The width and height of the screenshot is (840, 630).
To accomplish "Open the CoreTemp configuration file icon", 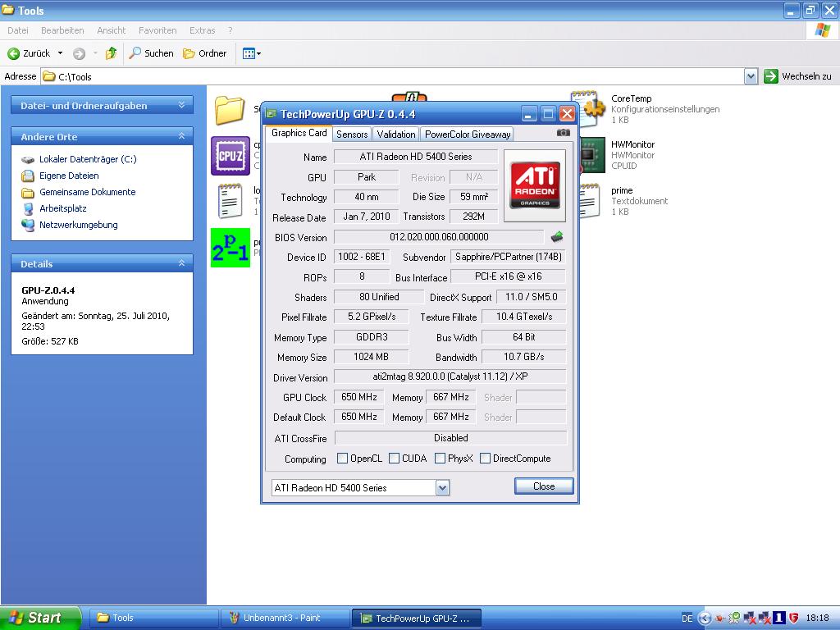I will 587,109.
